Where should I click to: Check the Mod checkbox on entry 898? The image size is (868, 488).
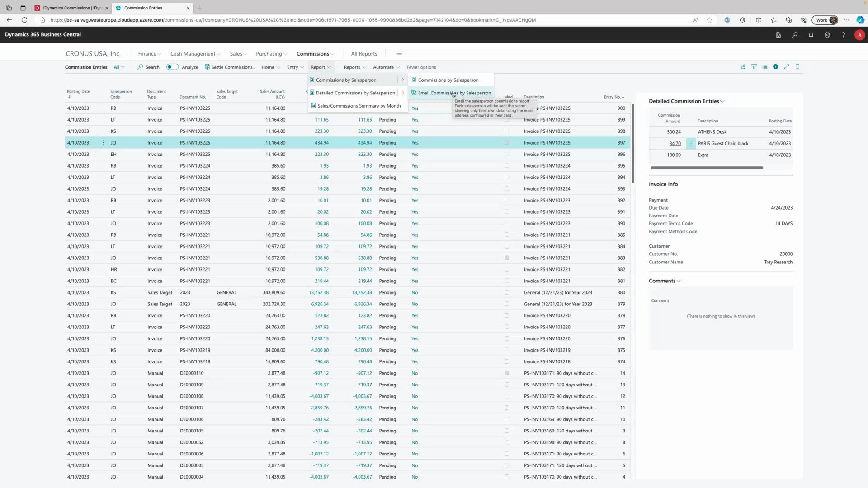coord(507,131)
